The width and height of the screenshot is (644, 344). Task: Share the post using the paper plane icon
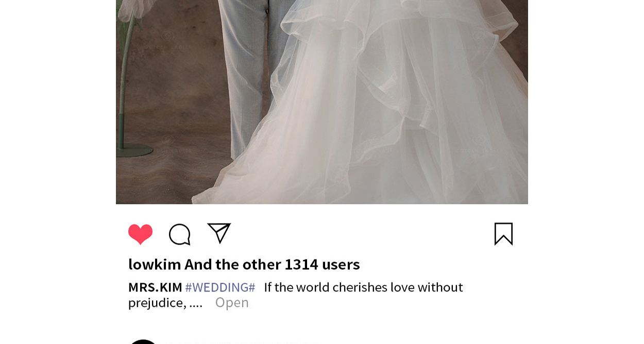point(219,233)
